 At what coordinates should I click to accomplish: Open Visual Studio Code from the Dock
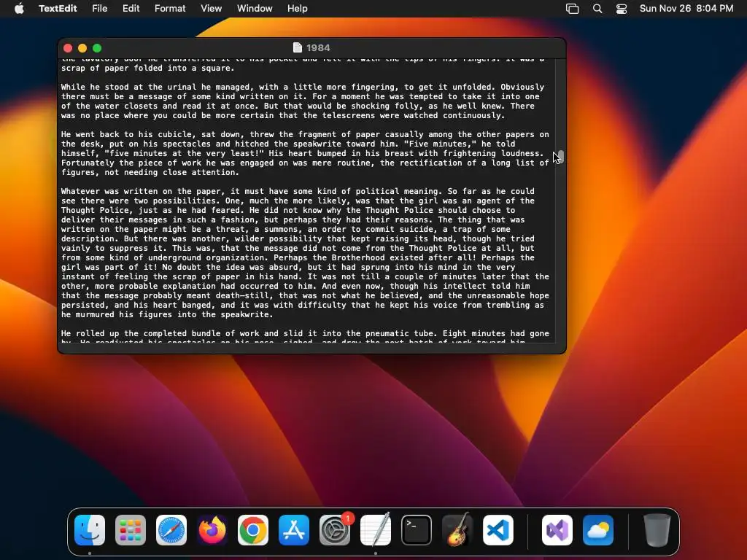click(498, 530)
